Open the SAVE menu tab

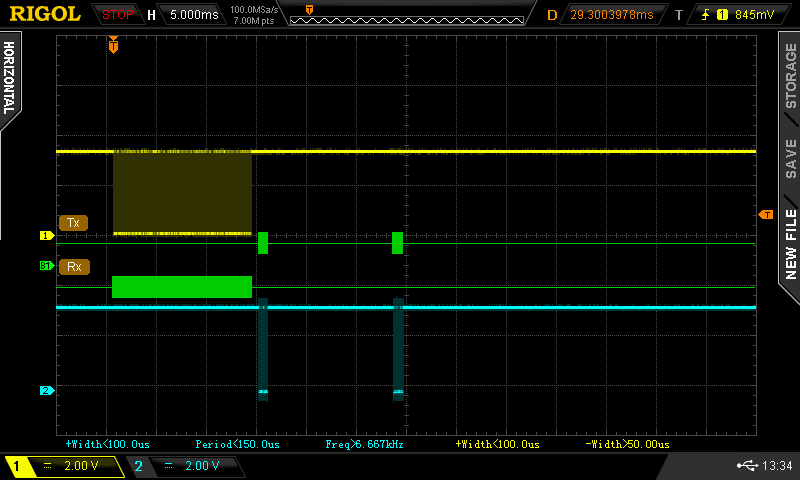[x=790, y=159]
